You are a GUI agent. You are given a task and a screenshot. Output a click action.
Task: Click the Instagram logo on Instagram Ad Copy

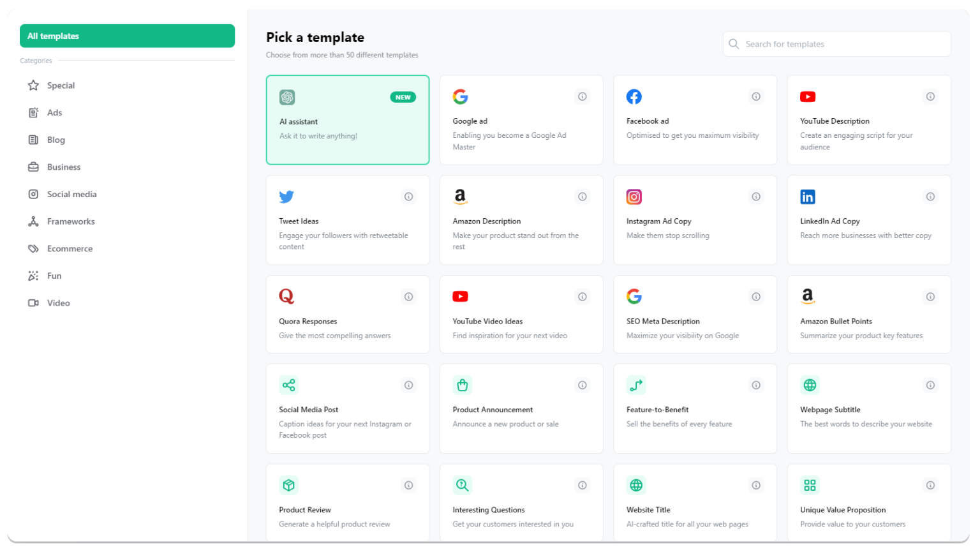(x=634, y=197)
